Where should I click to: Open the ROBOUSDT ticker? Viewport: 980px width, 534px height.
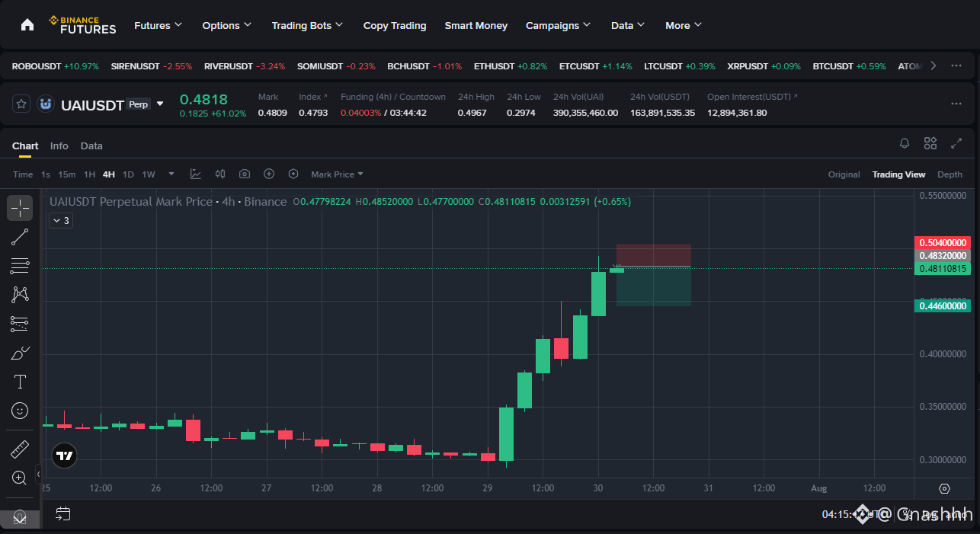click(56, 66)
